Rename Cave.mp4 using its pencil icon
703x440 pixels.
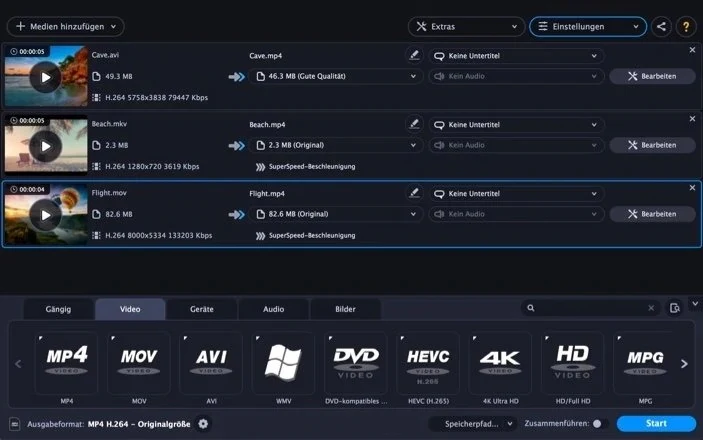(x=414, y=55)
